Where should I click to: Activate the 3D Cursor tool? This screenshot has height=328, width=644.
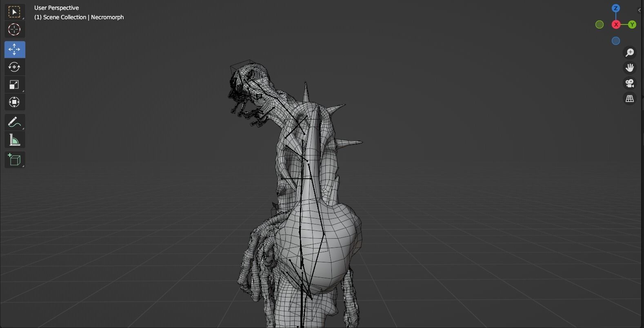pos(14,29)
